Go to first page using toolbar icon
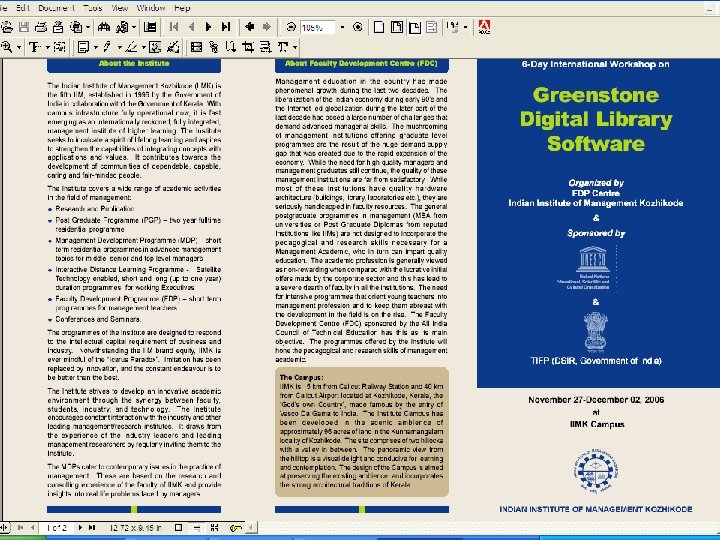This screenshot has width=720, height=540. tap(174, 28)
